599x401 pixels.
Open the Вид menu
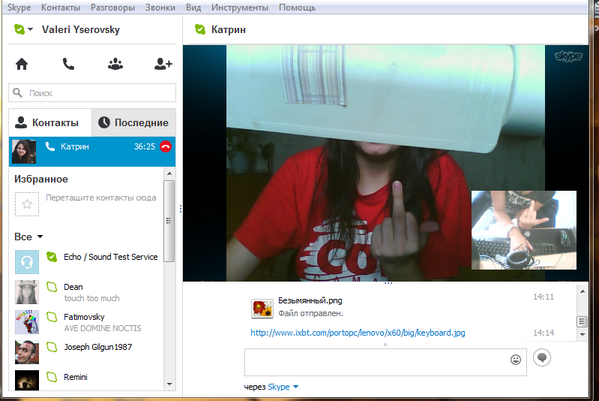click(193, 8)
